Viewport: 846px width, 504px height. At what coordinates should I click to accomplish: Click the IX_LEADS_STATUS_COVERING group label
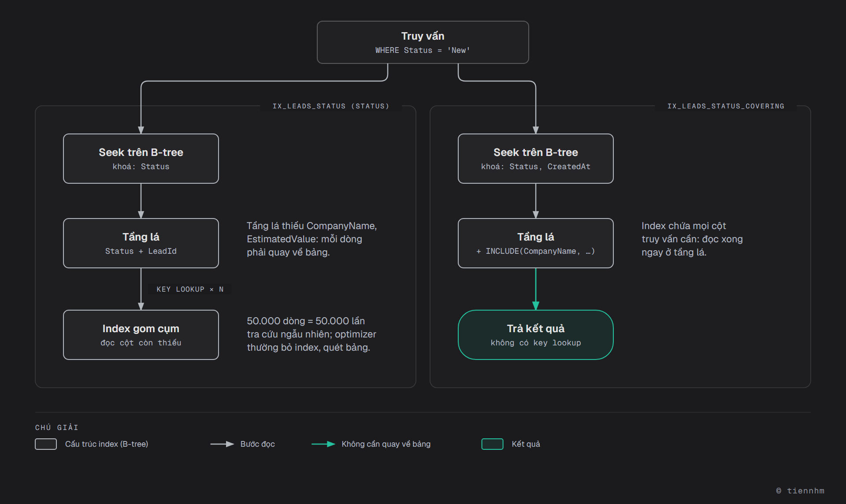coord(726,106)
